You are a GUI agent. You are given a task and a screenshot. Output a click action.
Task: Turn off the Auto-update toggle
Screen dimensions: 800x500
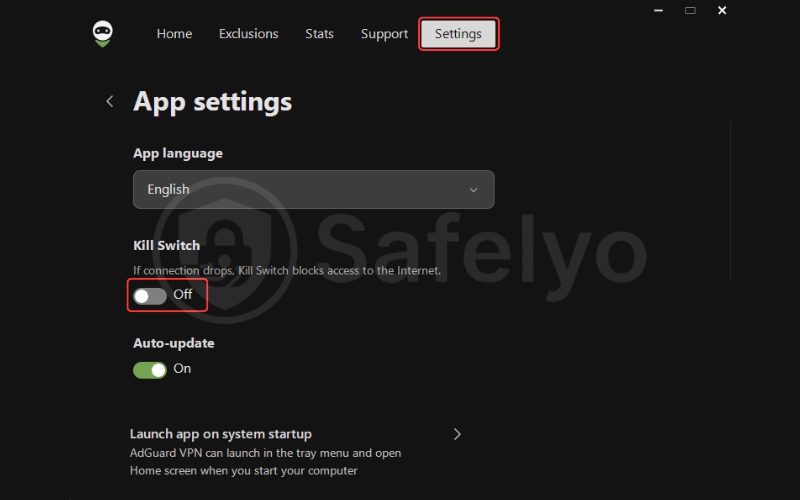coord(150,370)
